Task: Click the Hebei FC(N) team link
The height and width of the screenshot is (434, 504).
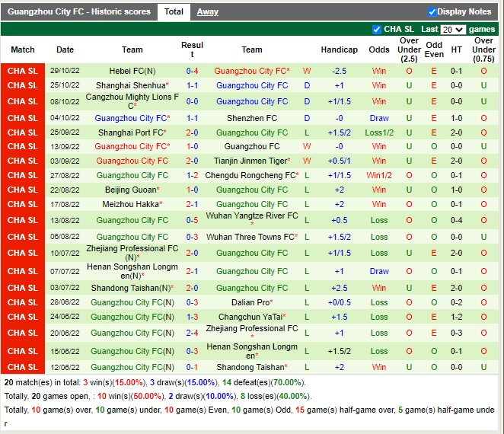Action: (132, 70)
